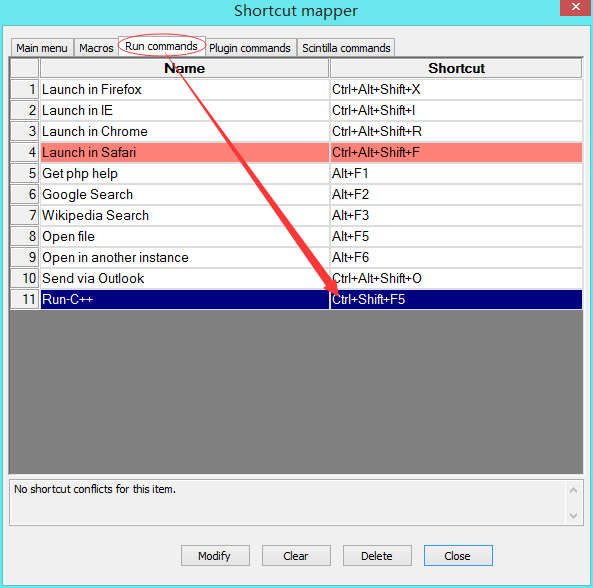Viewport: 593px width, 588px height.
Task: Click the Modify button
Action: coord(215,555)
